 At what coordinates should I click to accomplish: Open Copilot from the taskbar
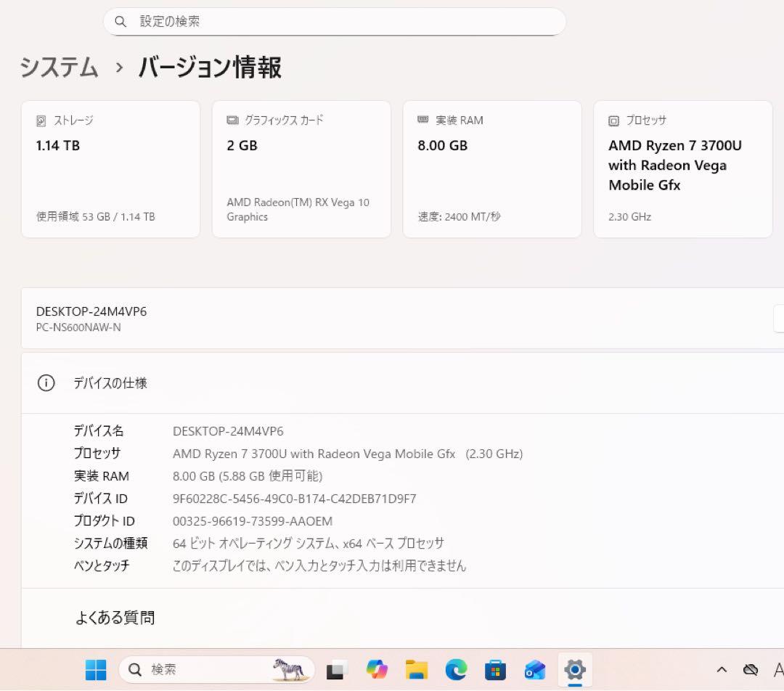pyautogui.click(x=375, y=669)
